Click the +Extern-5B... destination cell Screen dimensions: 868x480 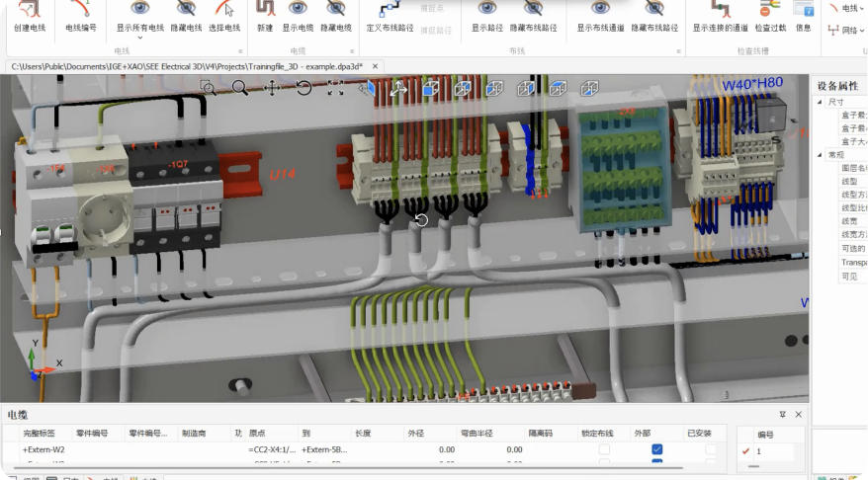coord(324,449)
